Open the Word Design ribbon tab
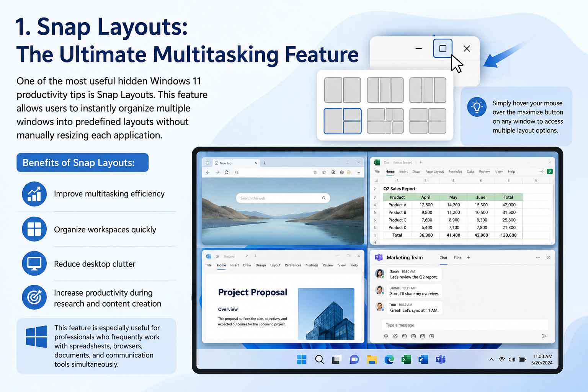The height and width of the screenshot is (392, 588). (x=261, y=265)
